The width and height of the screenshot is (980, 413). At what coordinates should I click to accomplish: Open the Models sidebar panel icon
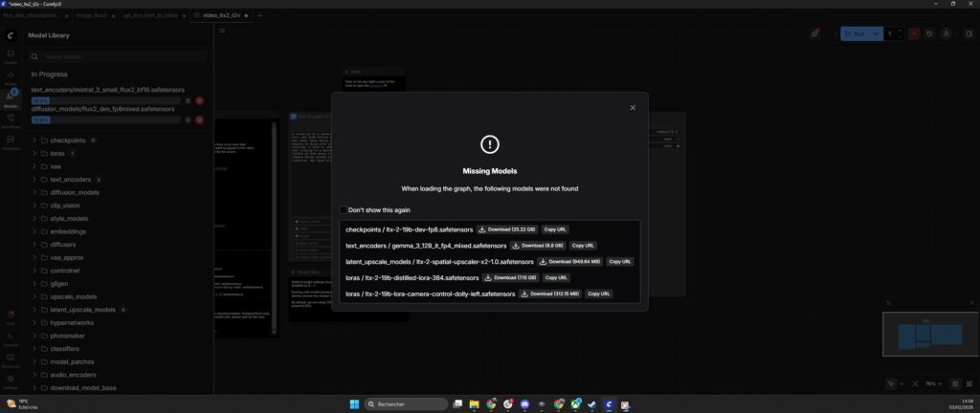[11, 98]
